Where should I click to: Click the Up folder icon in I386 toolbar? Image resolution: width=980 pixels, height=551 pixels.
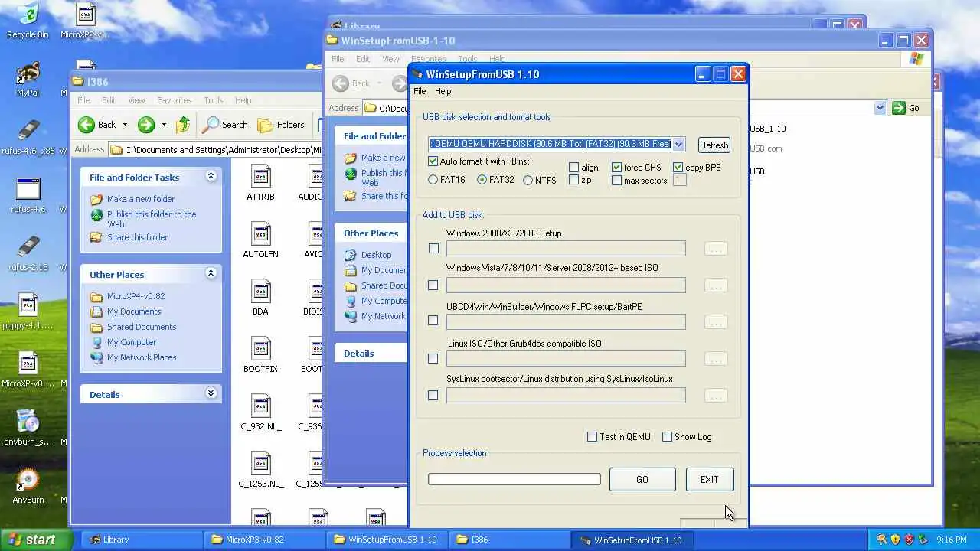coord(182,125)
